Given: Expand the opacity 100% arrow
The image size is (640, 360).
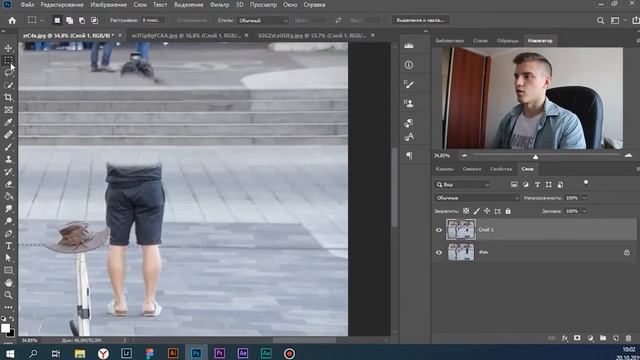Looking at the screenshot, I should coord(584,198).
